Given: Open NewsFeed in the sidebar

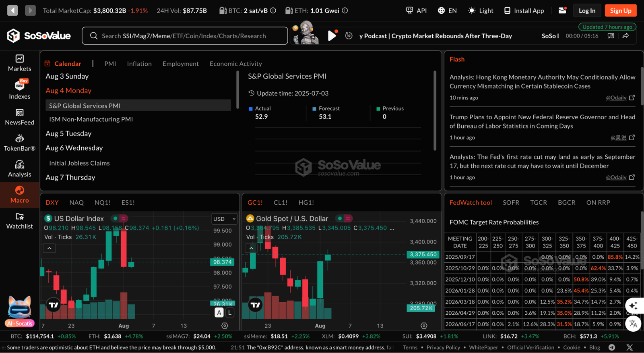Looking at the screenshot, I should 19,117.
